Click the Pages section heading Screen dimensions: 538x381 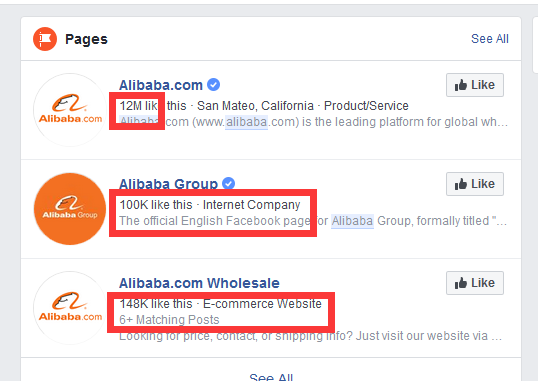(x=86, y=39)
